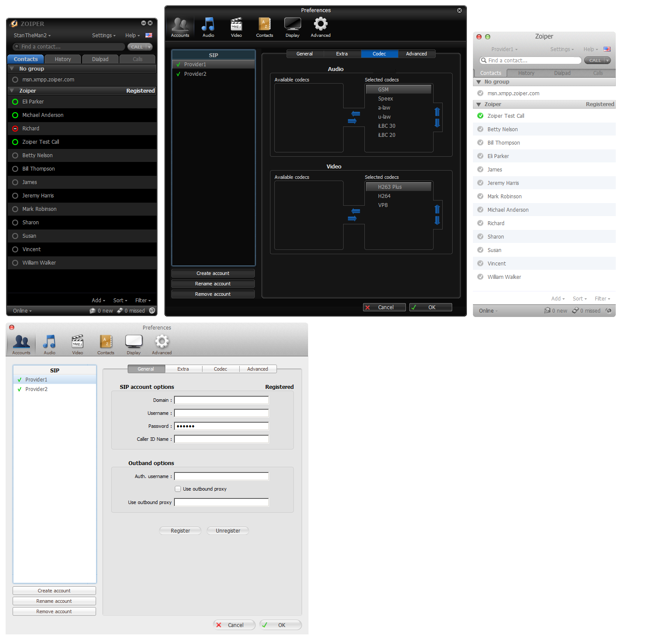Open Audio icon in dark Preferences

click(x=208, y=27)
